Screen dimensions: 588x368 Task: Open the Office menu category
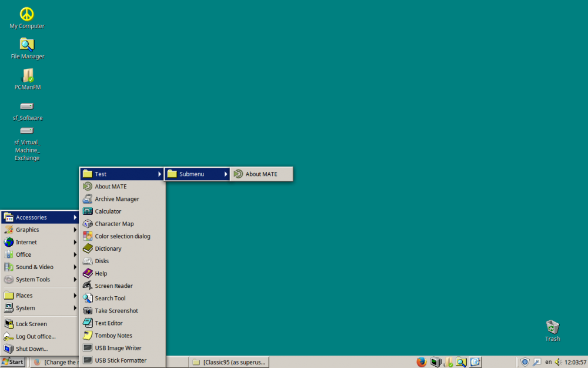pos(40,254)
